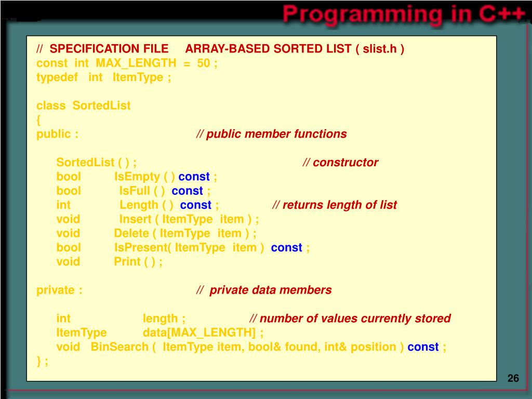Click the 'Programming in C++' slide title
The width and height of the screenshot is (532, 399).
click(404, 15)
